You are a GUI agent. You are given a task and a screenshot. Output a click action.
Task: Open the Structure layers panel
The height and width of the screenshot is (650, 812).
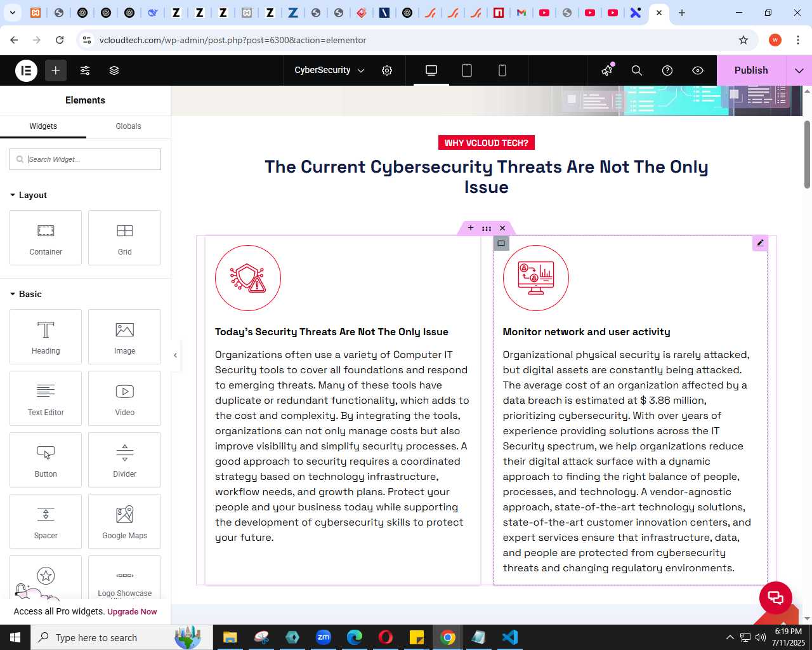point(114,70)
